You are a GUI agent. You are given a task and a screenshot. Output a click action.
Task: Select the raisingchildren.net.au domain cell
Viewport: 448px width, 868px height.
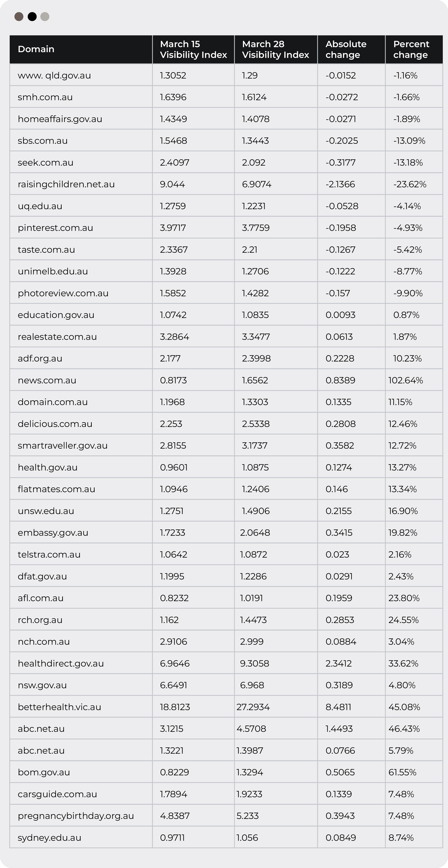pyautogui.click(x=66, y=184)
